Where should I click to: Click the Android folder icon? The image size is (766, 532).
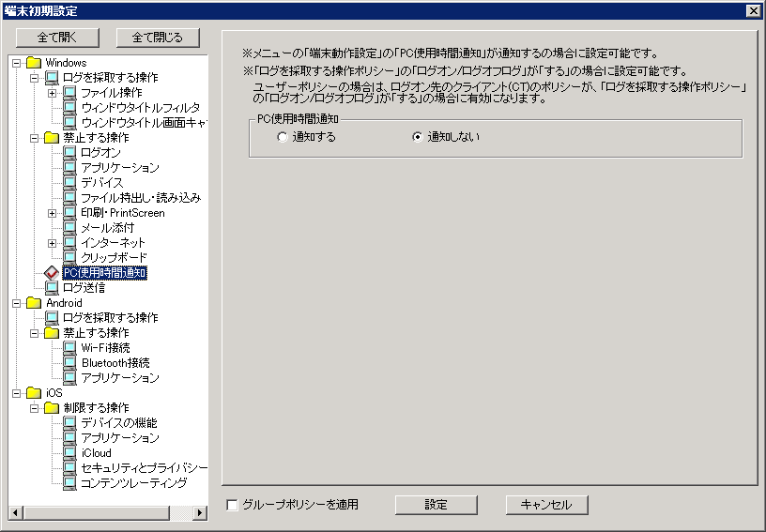33,303
